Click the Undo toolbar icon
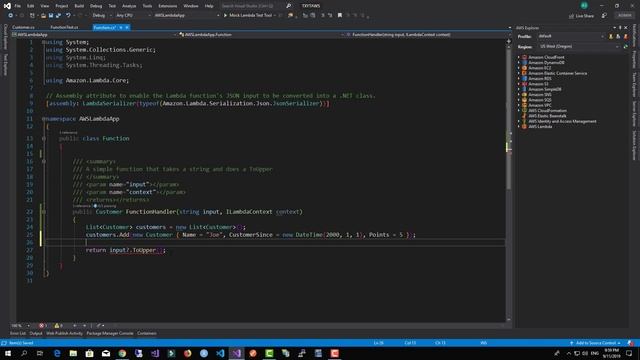Viewport: 640px width, 360px height. click(x=68, y=16)
